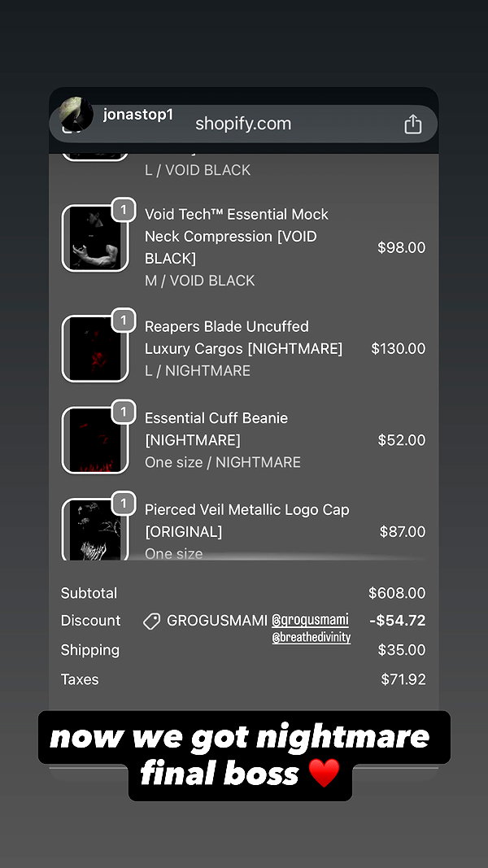Open the @breathedivinity mention link

point(312,638)
